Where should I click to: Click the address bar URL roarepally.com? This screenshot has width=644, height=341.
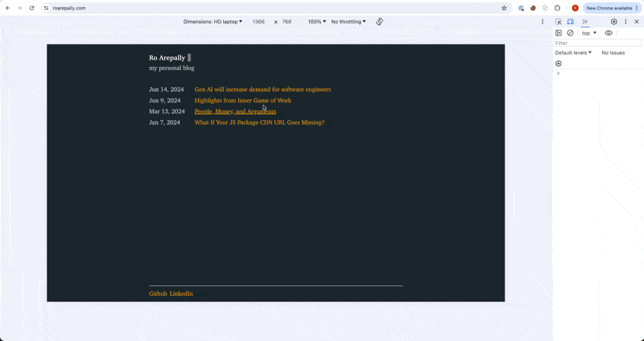click(69, 8)
